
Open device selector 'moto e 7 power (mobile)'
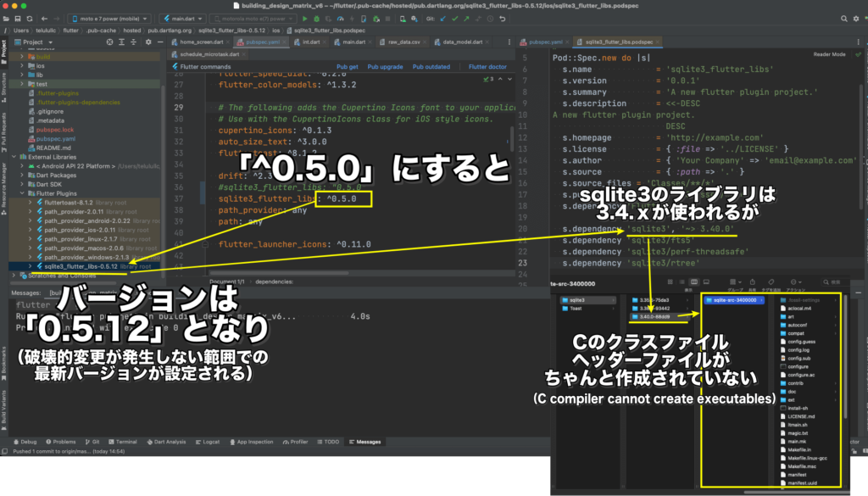tap(109, 19)
